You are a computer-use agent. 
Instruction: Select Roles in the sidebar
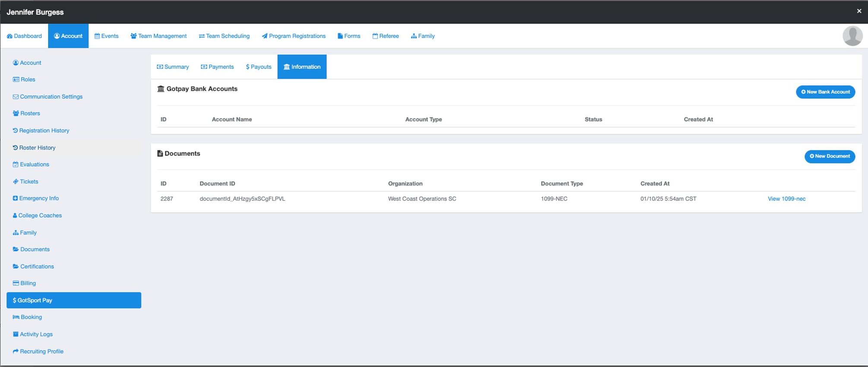(x=24, y=80)
